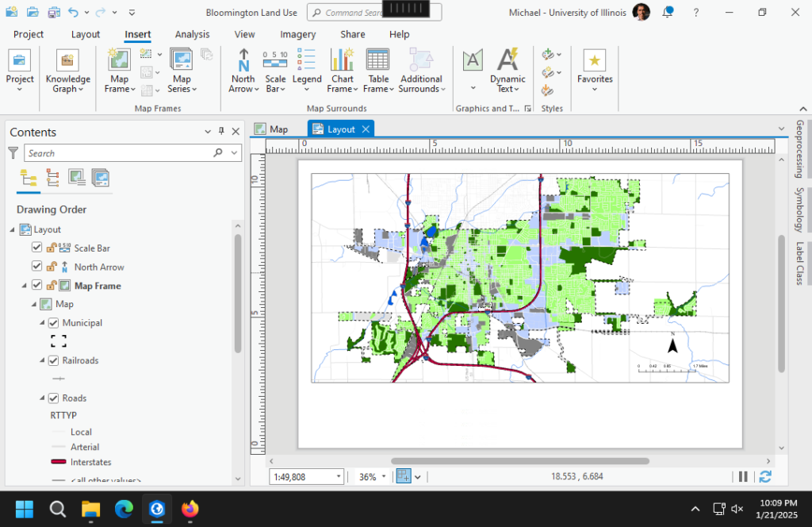Add a Table Frame
The width and height of the screenshot is (812, 527).
378,71
